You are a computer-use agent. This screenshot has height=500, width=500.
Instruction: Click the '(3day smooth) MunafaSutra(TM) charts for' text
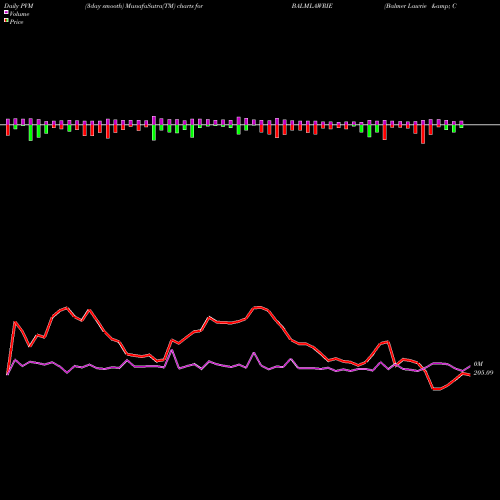point(144,6)
